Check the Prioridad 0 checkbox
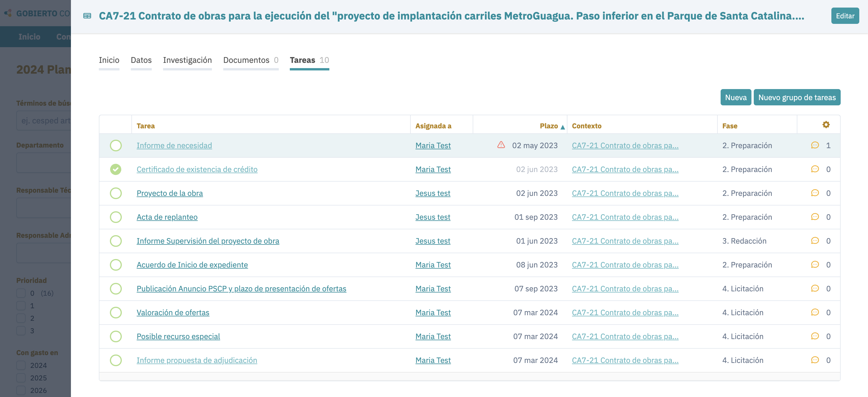This screenshot has height=397, width=868. 21,293
